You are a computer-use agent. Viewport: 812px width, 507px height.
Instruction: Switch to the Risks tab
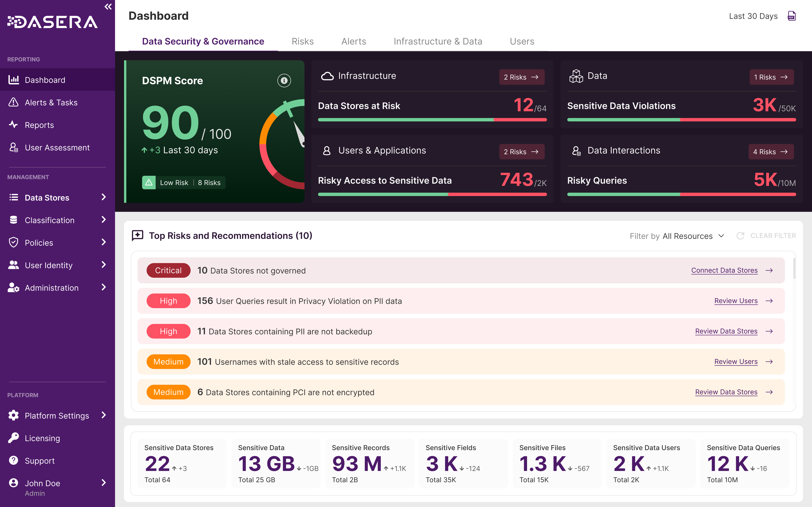302,41
